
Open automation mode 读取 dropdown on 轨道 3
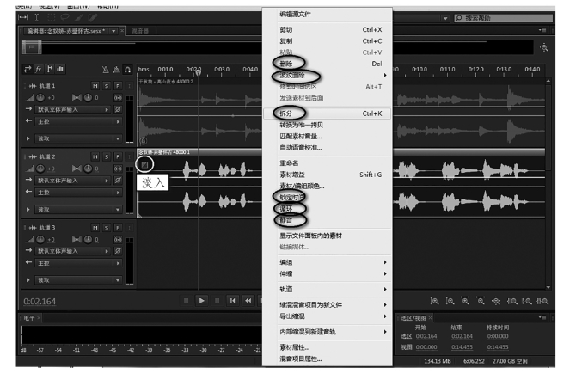(x=79, y=280)
